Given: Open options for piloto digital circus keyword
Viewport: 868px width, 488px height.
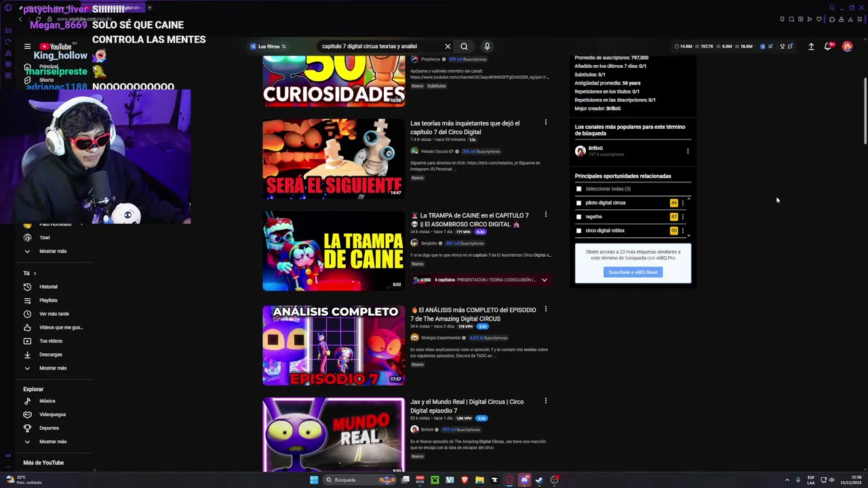Looking at the screenshot, I should [x=683, y=203].
